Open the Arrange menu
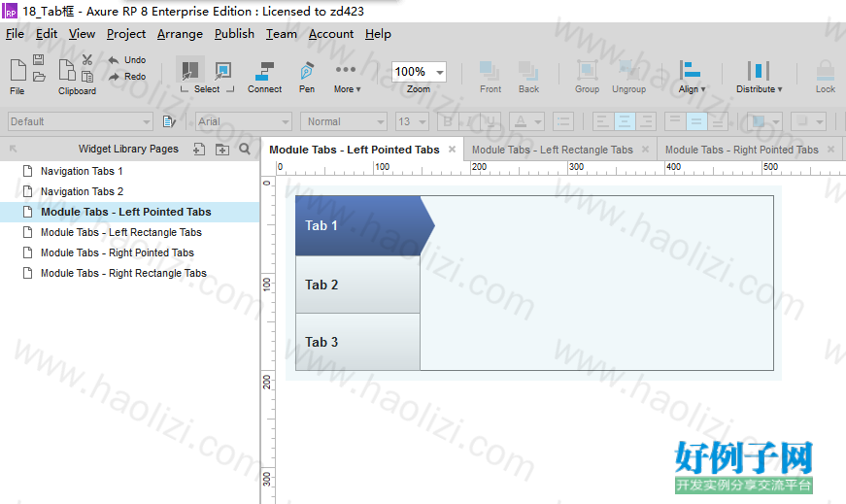846x504 pixels. coord(181,34)
